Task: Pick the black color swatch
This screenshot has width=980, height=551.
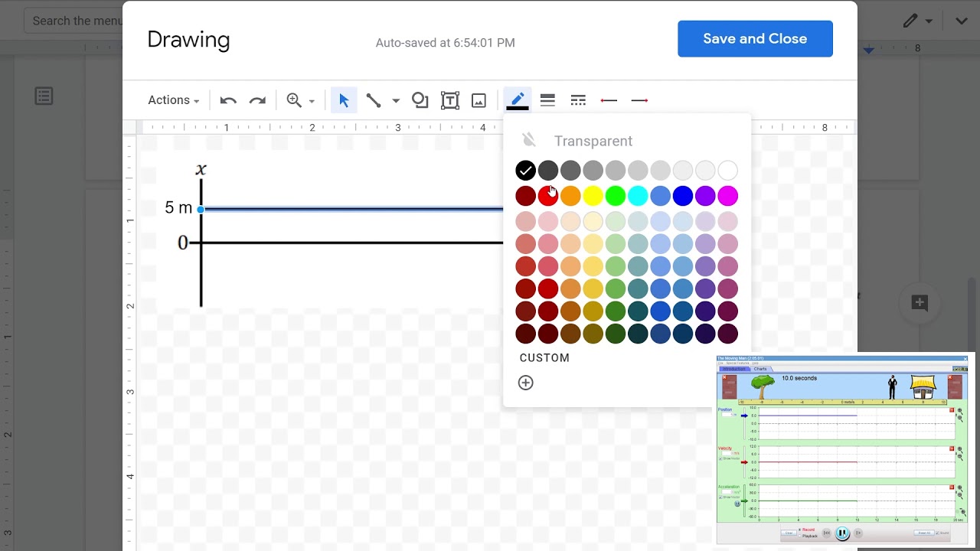Action: 525,171
